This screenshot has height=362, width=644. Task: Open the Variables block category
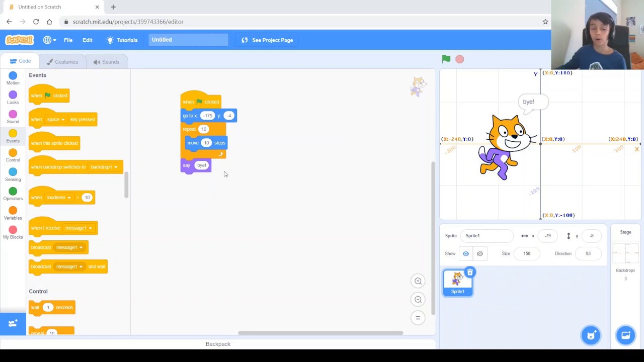click(x=13, y=213)
